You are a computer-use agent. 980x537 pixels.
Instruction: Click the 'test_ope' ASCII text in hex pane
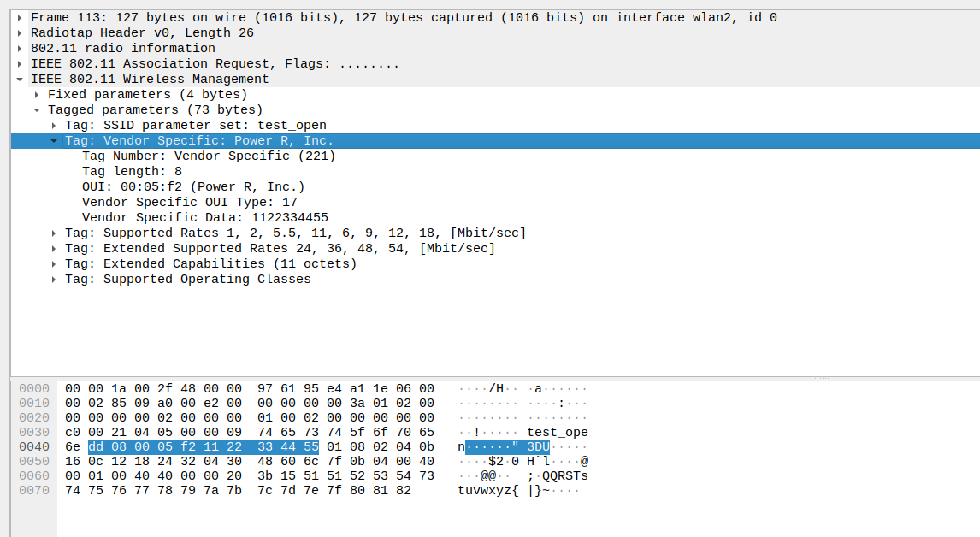(558, 432)
